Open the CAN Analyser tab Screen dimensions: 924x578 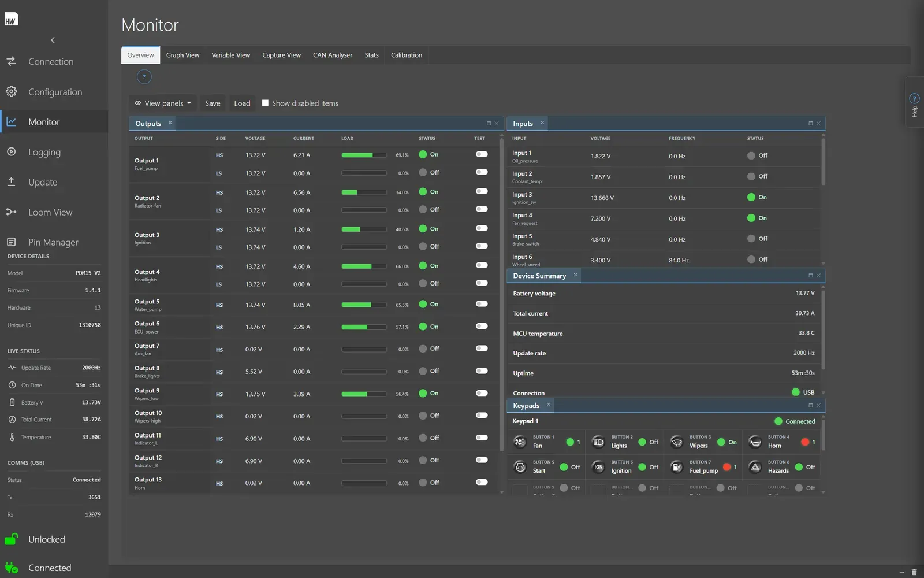click(x=332, y=55)
